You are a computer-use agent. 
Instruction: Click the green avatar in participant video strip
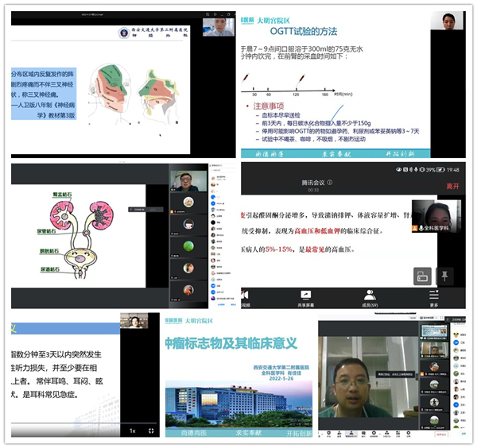pos(188,246)
